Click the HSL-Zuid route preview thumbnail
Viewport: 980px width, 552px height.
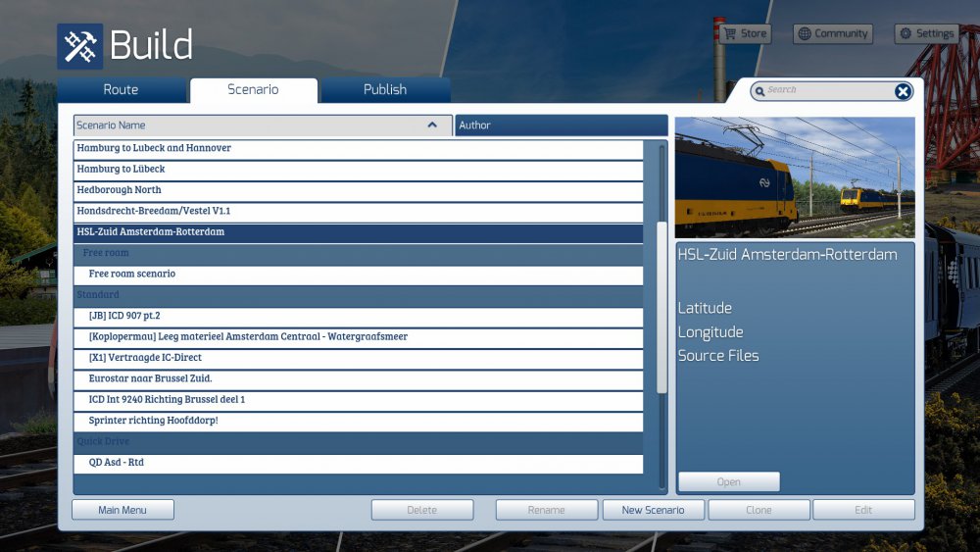coord(795,177)
